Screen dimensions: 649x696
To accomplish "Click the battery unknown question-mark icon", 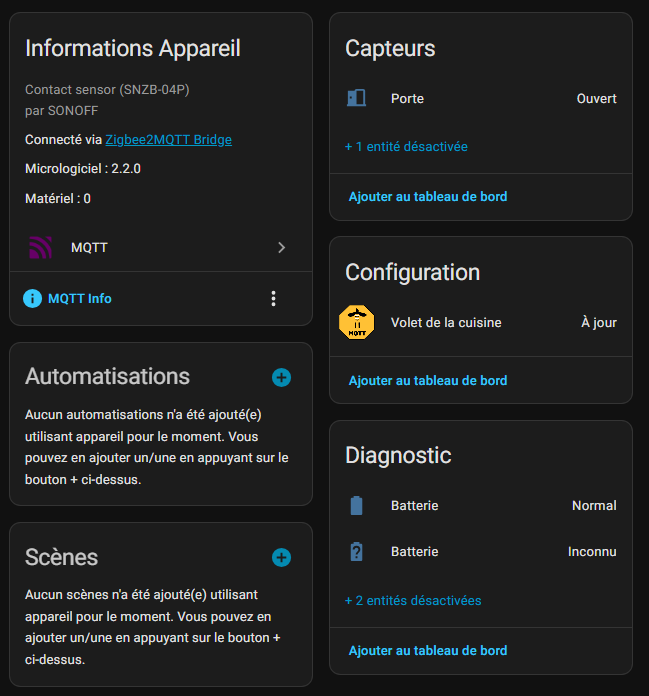I will [x=356, y=552].
